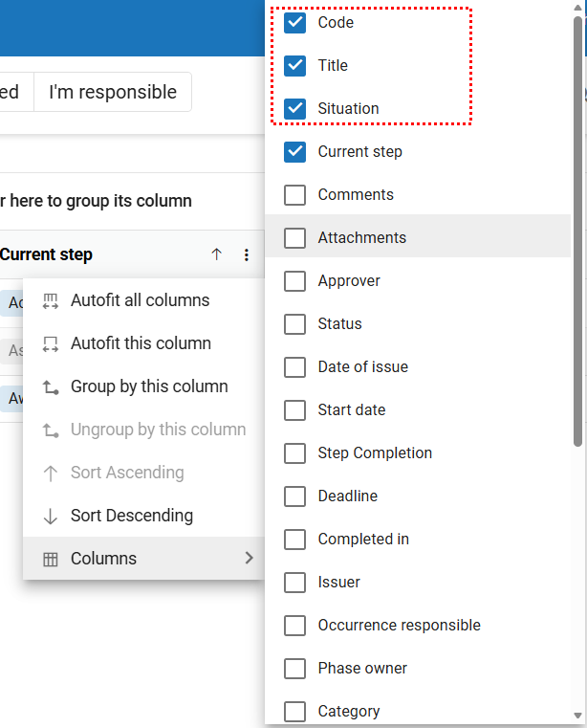Click the scrollbar down arrow in column list

pyautogui.click(x=577, y=716)
